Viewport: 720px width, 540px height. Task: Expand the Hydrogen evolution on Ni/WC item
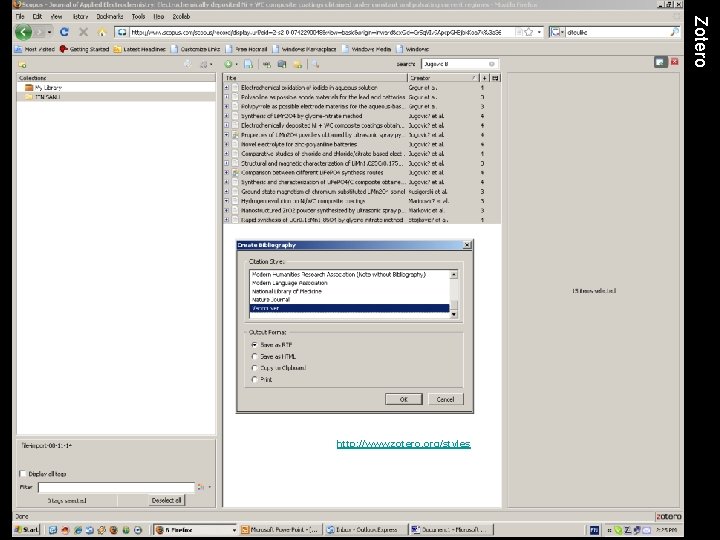(226, 201)
